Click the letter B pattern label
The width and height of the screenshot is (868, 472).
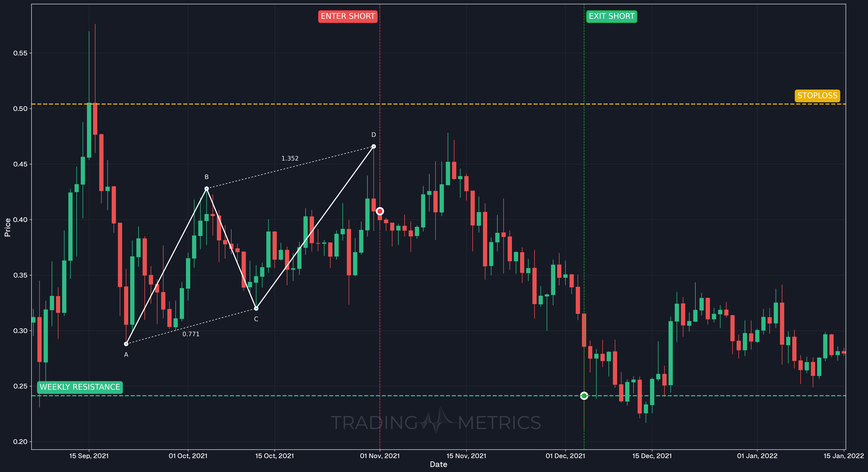207,177
